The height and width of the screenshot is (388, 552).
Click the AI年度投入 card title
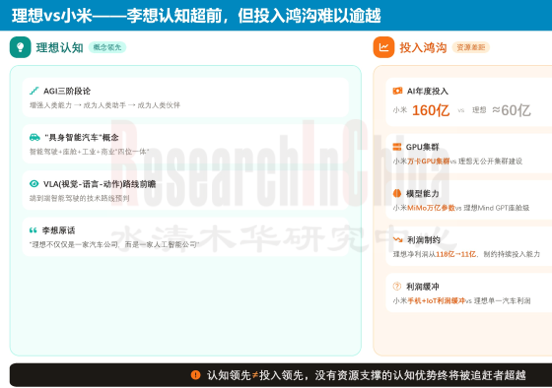coord(427,91)
